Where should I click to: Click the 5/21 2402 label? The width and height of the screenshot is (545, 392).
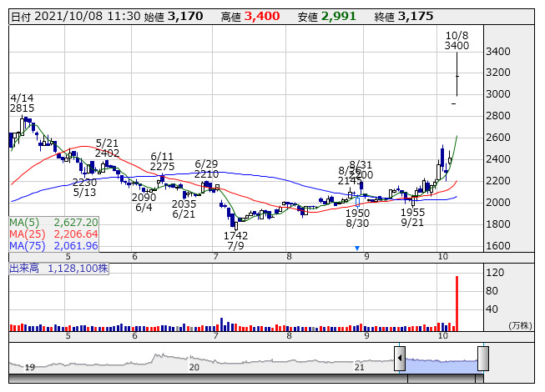click(x=107, y=148)
